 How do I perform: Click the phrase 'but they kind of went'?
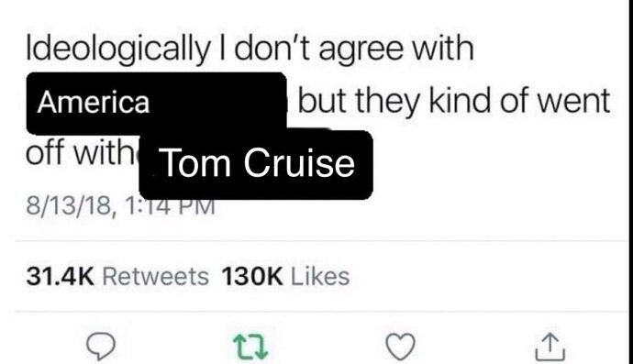454,102
